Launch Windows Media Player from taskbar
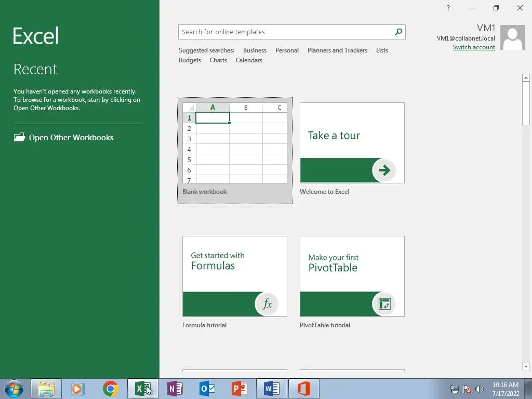The width and height of the screenshot is (532, 399). 78,389
